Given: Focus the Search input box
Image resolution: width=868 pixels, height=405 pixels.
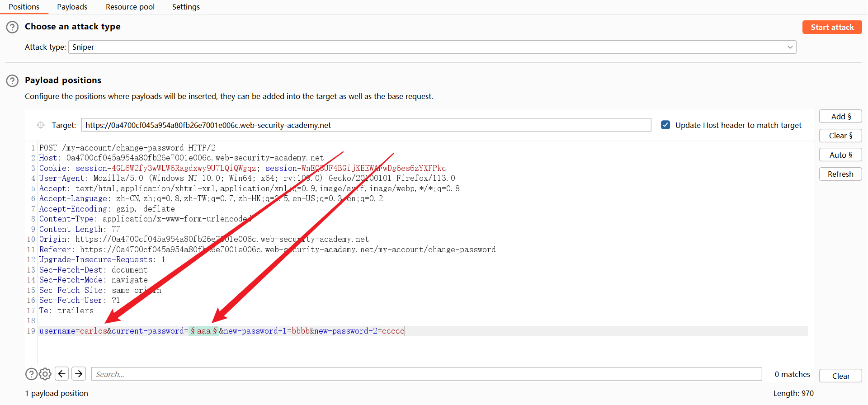Looking at the screenshot, I should 426,374.
